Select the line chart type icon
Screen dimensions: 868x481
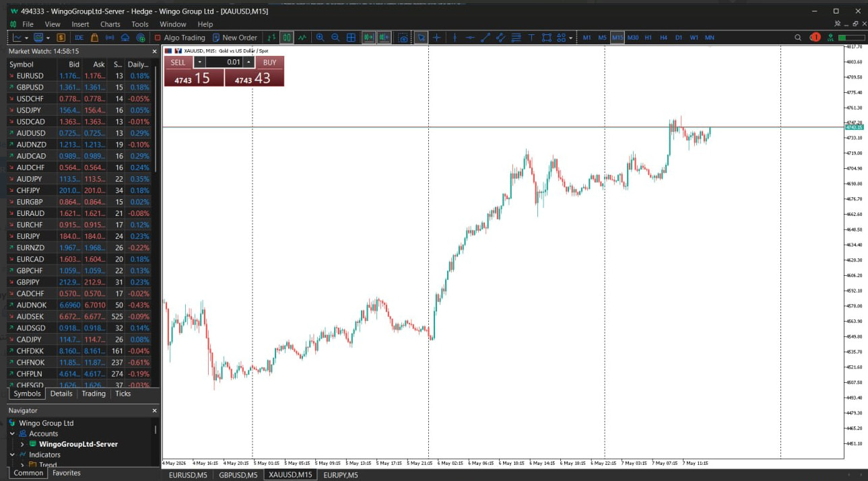302,38
